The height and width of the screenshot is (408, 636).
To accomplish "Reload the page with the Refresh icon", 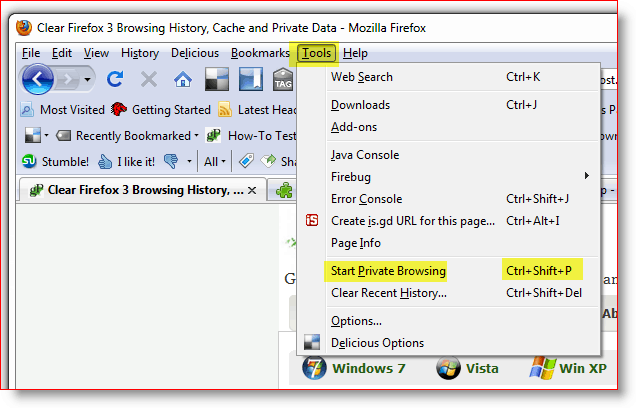I will coord(115,79).
